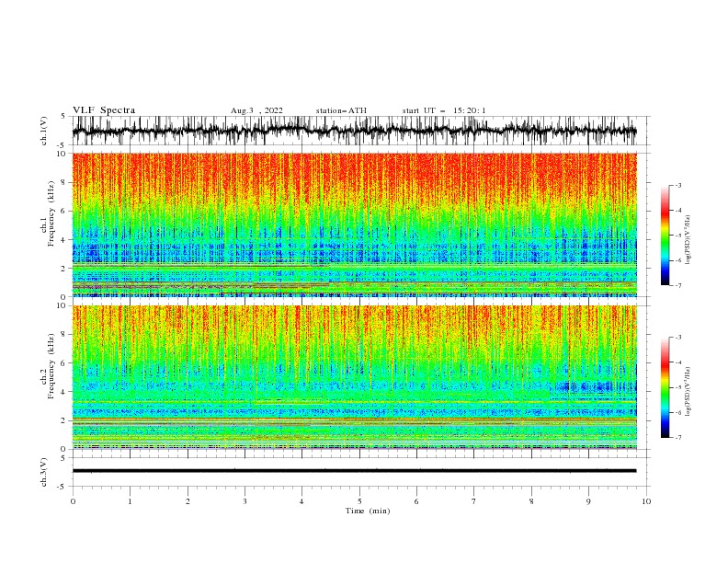Click the upper color bar's log(PSD) unit label

688,240
